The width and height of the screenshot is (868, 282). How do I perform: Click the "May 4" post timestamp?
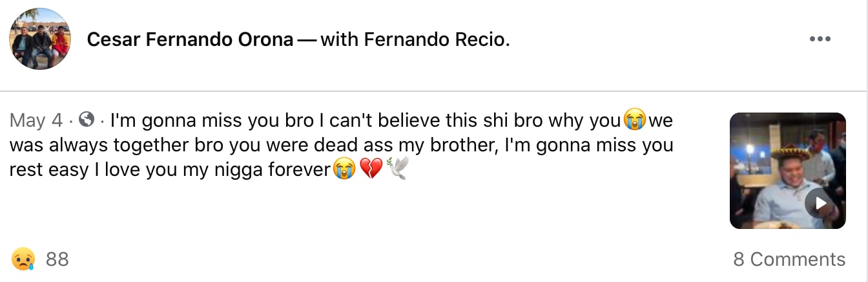pos(36,121)
